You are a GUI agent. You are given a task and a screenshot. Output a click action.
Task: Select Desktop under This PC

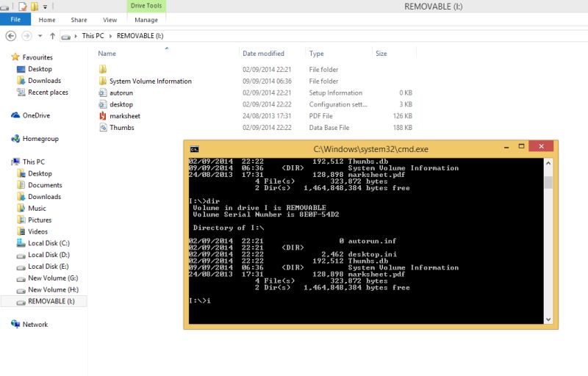coord(40,173)
